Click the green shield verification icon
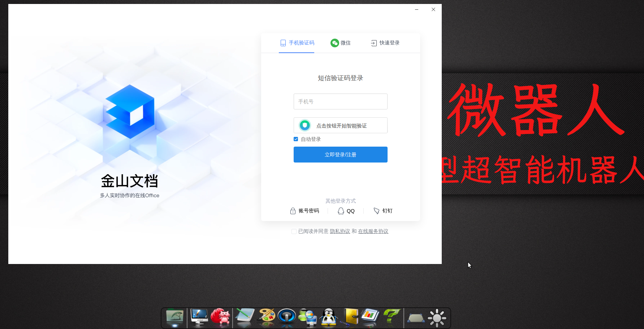Viewport: 644px width, 329px height. coord(305,125)
